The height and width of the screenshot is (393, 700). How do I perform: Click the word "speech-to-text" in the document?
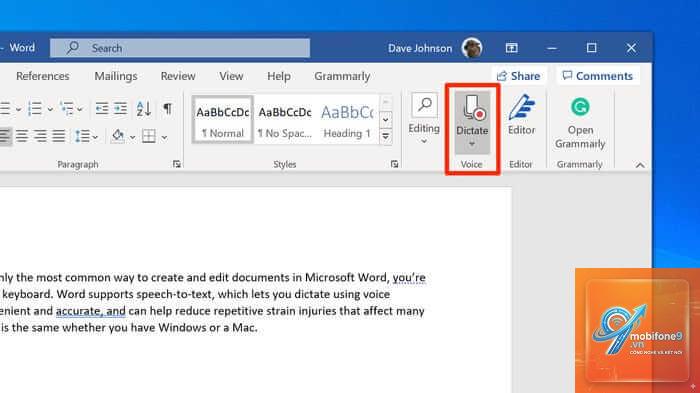(175, 294)
